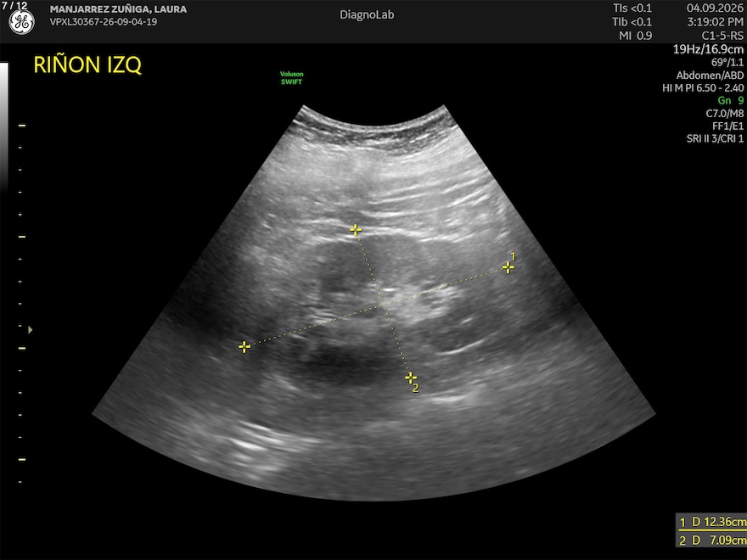Click the Voluson SWIFT green label

pos(291,78)
